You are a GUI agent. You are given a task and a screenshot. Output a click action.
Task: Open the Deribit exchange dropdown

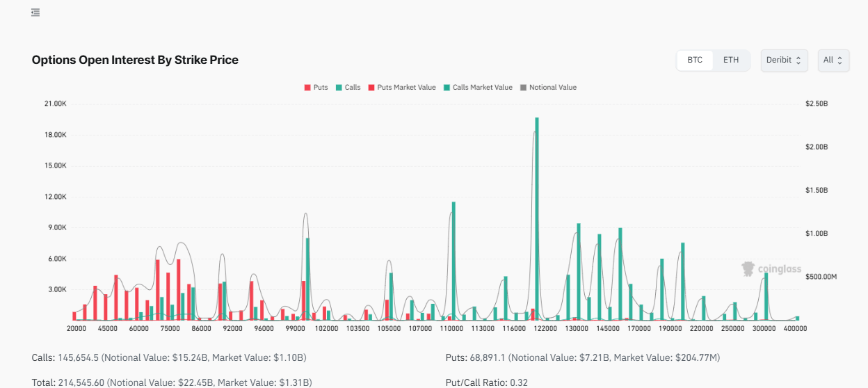(783, 60)
